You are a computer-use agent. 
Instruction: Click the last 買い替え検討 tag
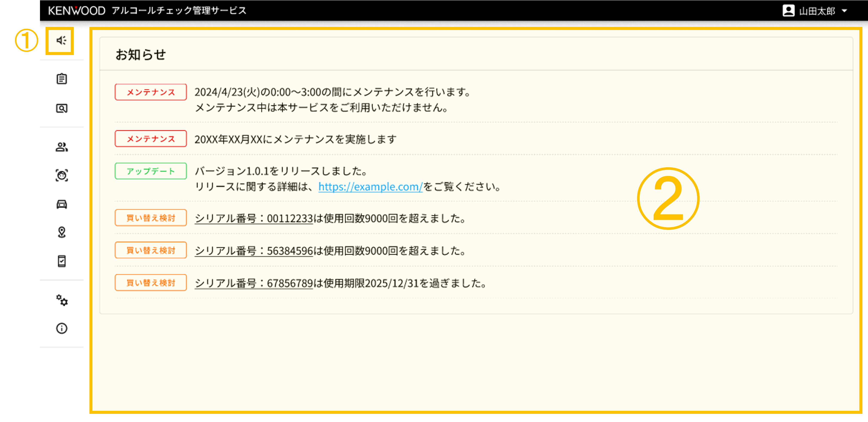tap(151, 283)
